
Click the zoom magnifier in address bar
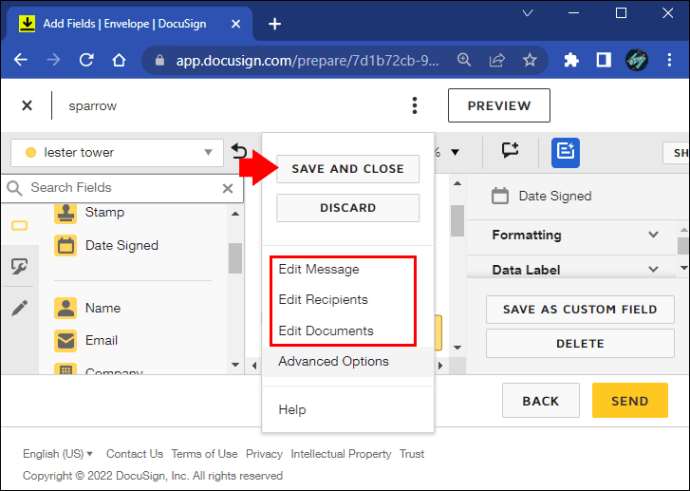[x=464, y=59]
